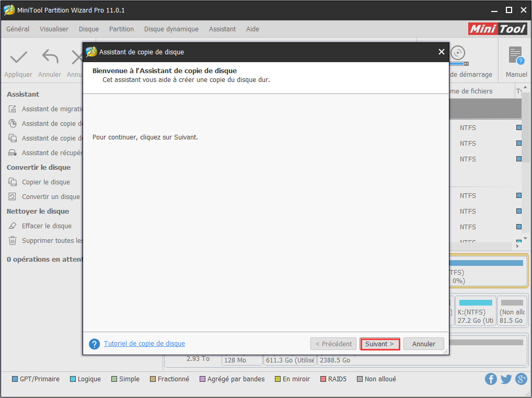Select the 128 Mo partition block
The image size is (532, 398).
click(242, 360)
